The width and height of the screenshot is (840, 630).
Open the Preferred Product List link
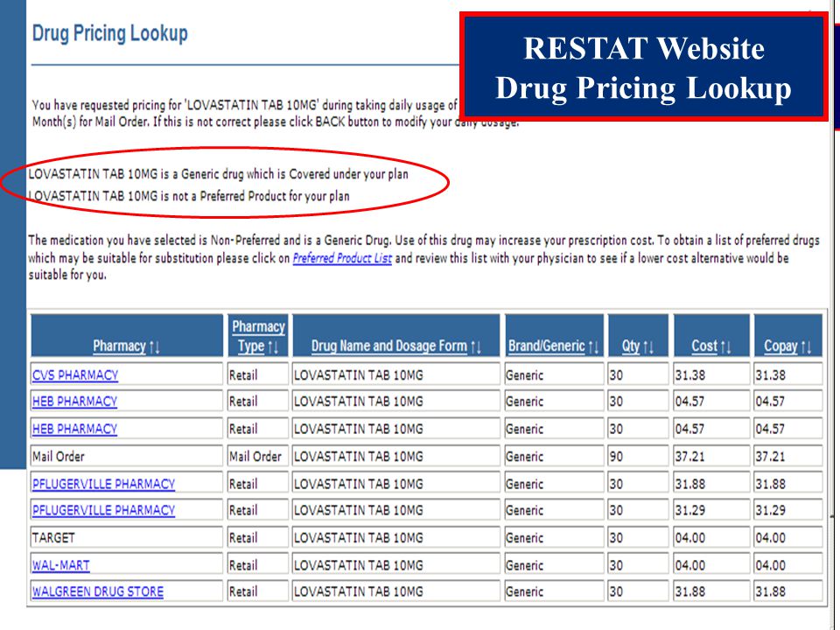(342, 258)
